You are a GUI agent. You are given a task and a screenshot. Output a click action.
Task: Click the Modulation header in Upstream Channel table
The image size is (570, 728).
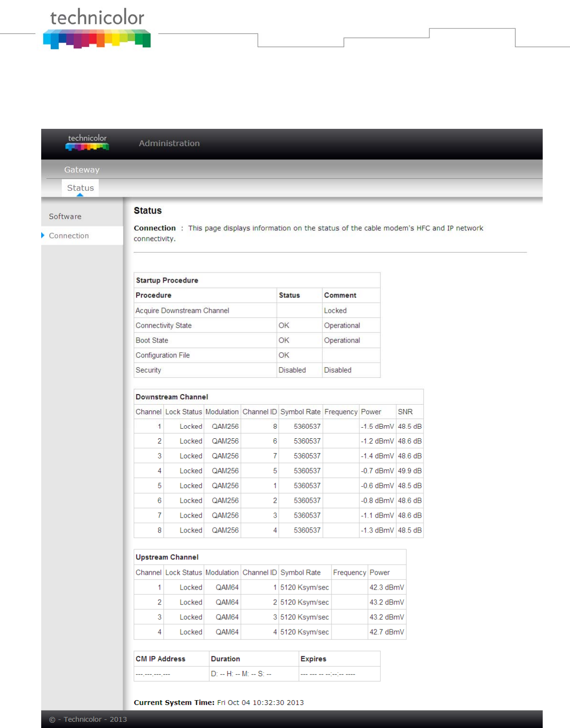222,572
